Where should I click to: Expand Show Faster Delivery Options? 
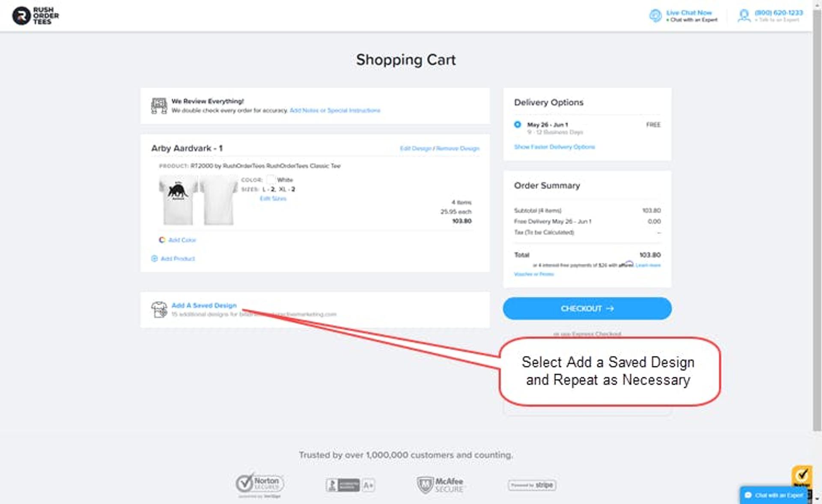[x=554, y=147]
